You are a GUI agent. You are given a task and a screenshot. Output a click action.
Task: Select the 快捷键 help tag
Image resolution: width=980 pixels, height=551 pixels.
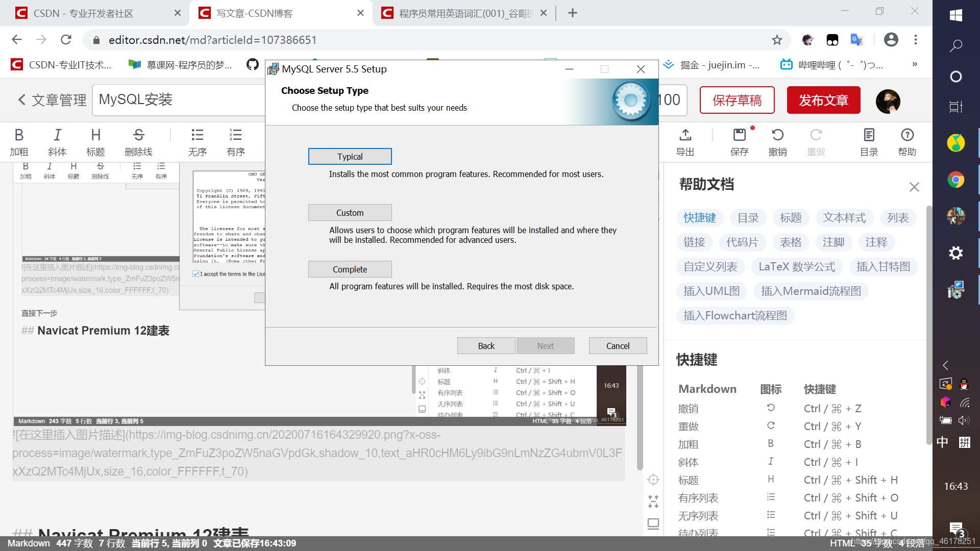tap(700, 218)
